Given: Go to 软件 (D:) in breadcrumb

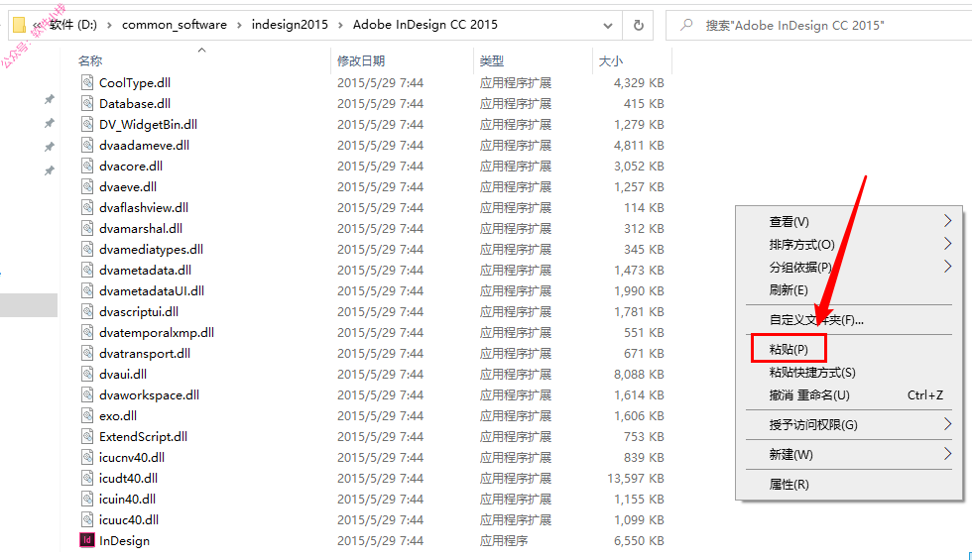Looking at the screenshot, I should click(x=73, y=25).
